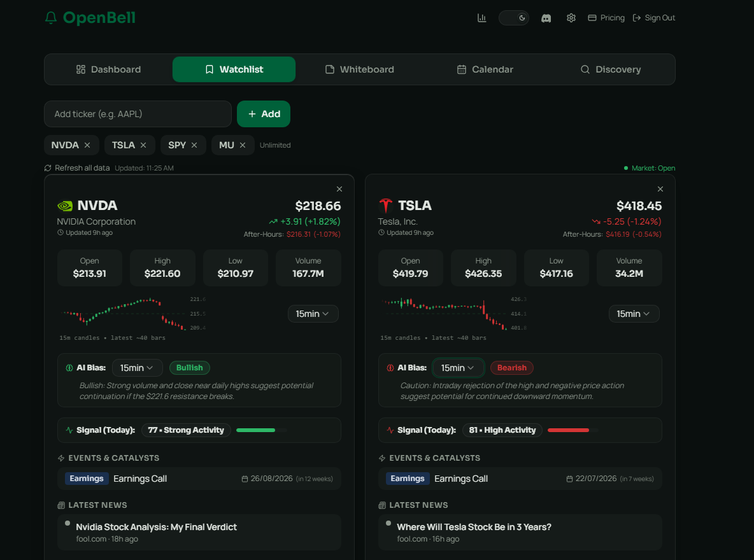Click the Tesla logo icon
The image size is (754, 560).
coord(386,206)
